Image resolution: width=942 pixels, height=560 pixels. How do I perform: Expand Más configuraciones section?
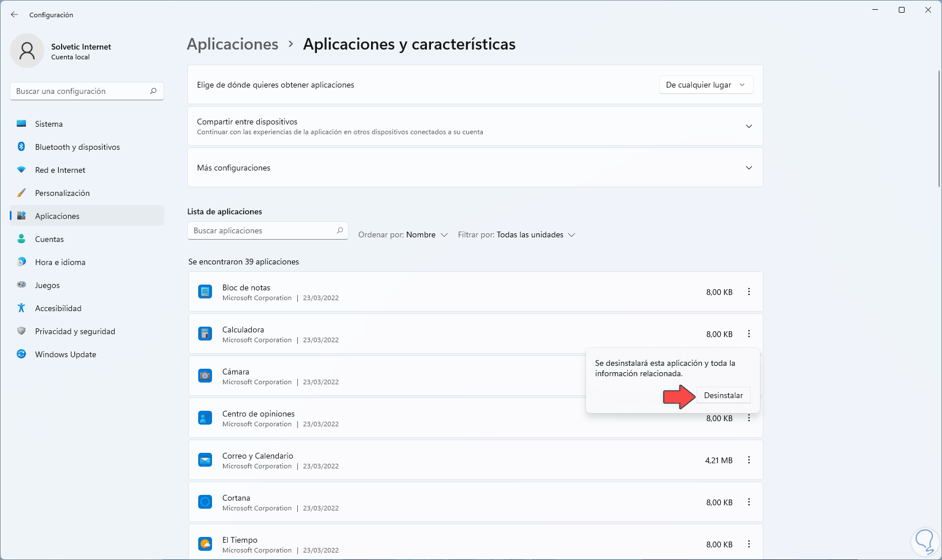click(x=749, y=168)
